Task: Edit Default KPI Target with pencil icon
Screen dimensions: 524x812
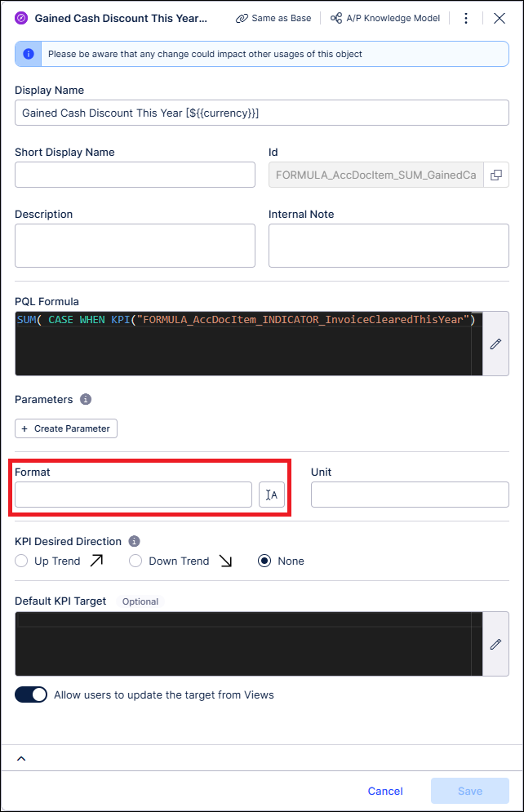Action: (495, 644)
